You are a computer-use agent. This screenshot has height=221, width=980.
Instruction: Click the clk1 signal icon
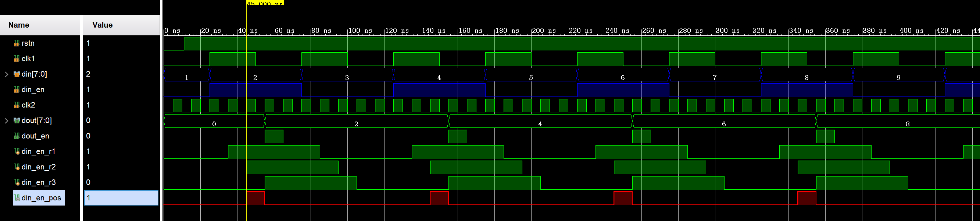pyautogui.click(x=17, y=59)
